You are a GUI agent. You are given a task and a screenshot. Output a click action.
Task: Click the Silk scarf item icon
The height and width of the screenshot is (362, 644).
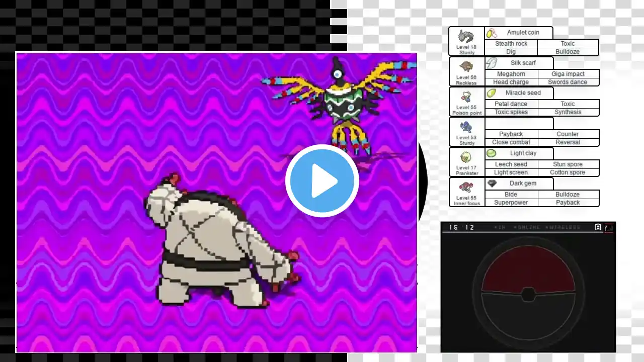click(492, 63)
